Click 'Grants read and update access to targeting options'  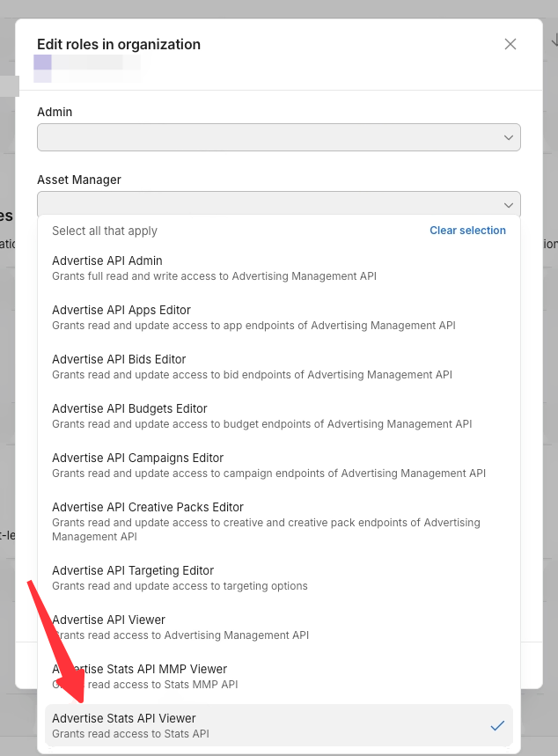click(x=180, y=586)
